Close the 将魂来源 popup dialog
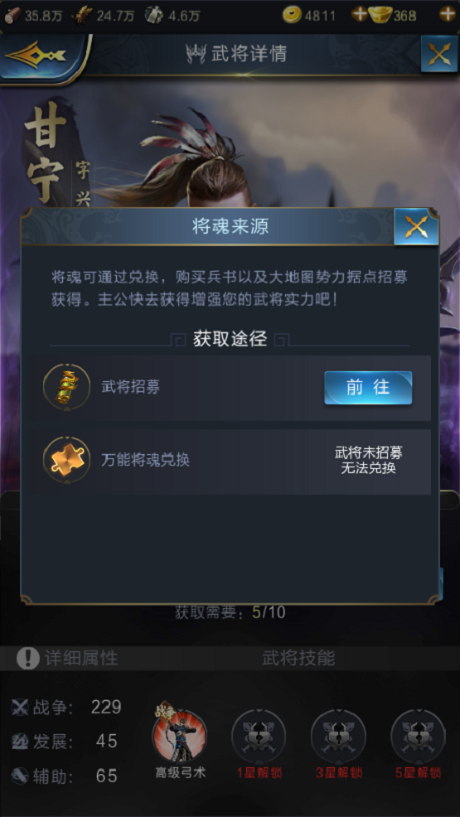The height and width of the screenshot is (817, 460). [416, 227]
